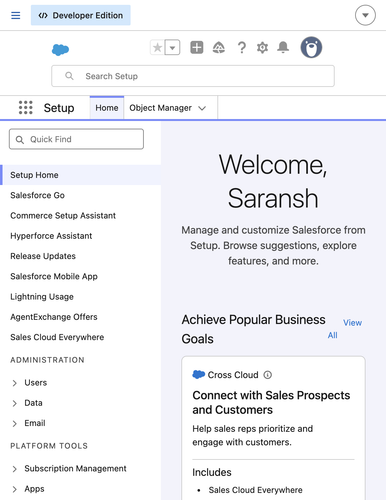The height and width of the screenshot is (500, 386).
Task: Open the hamburger menu icon
Action: coord(16,15)
